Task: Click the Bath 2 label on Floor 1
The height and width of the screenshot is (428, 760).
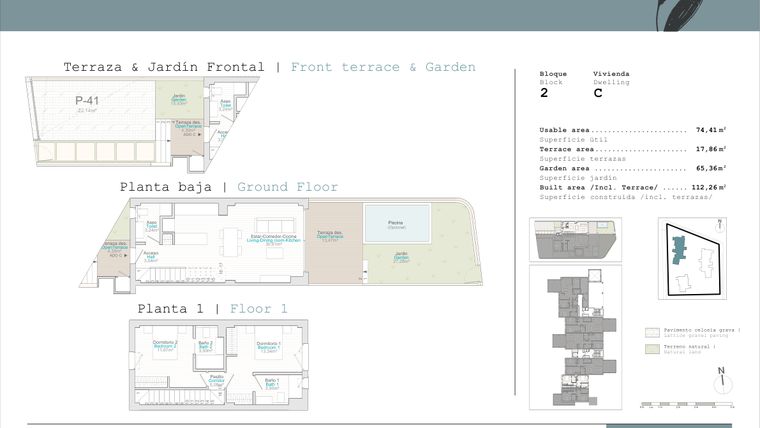Action: pos(206,347)
